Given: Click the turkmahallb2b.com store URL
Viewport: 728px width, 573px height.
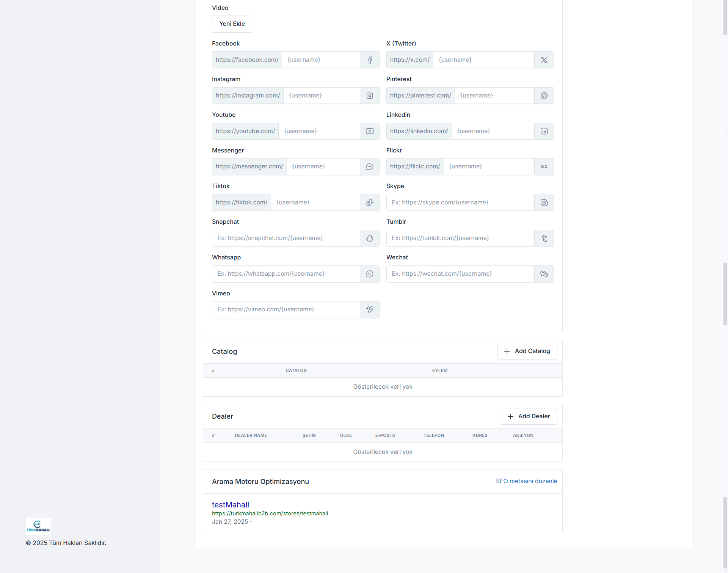Looking at the screenshot, I should click(270, 513).
